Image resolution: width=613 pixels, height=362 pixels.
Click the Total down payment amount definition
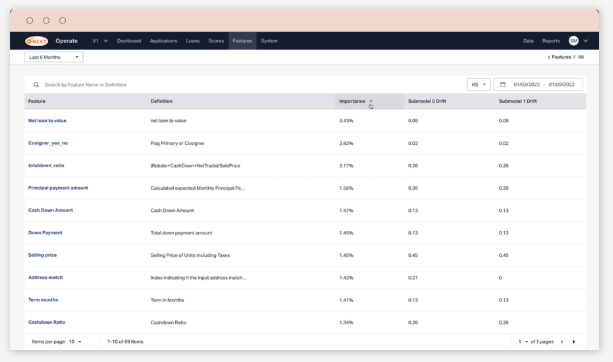(x=181, y=233)
